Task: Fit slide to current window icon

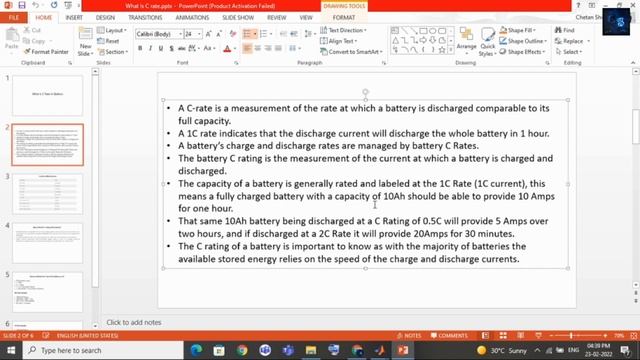Action: (x=633, y=336)
